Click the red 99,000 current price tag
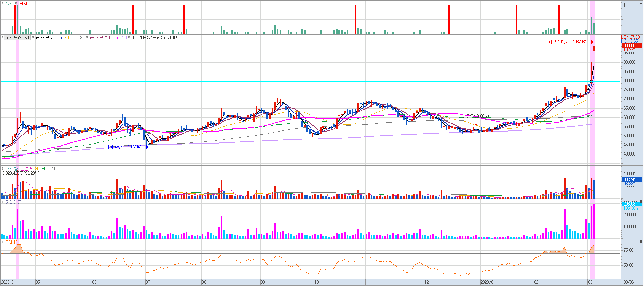Screen dimensions: 644x286 click(632, 46)
